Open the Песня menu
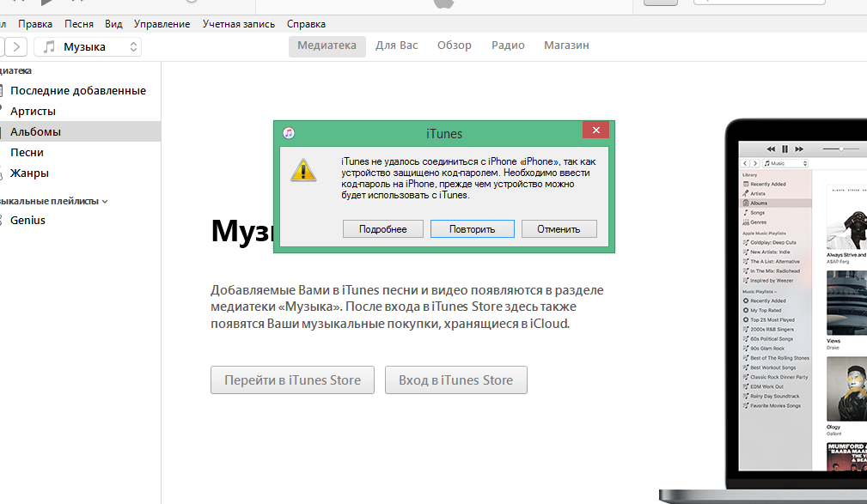 [x=78, y=24]
